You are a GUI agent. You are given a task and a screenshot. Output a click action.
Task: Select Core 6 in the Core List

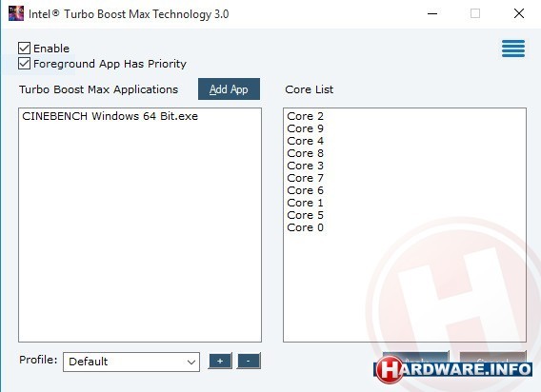pos(306,190)
